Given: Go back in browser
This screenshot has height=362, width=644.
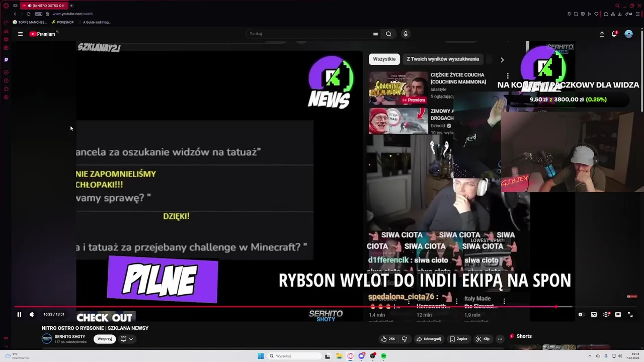Looking at the screenshot, I should point(15,14).
